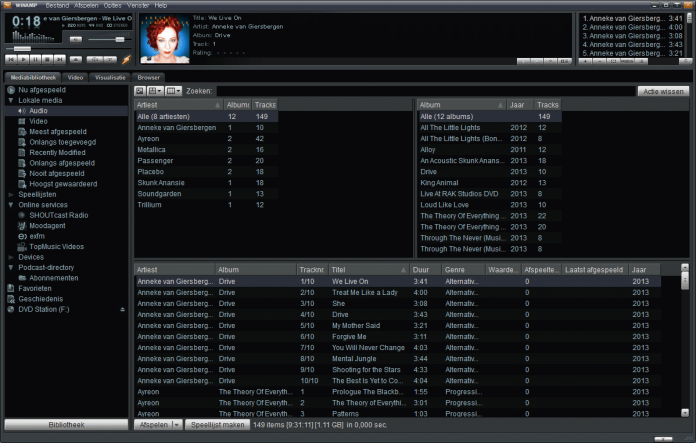Expand the Speellijsten tree node

pyautogui.click(x=11, y=194)
